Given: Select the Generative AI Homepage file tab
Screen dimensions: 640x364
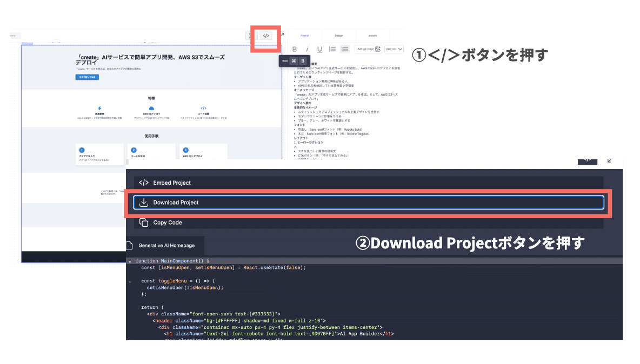Looking at the screenshot, I should pos(166,245).
